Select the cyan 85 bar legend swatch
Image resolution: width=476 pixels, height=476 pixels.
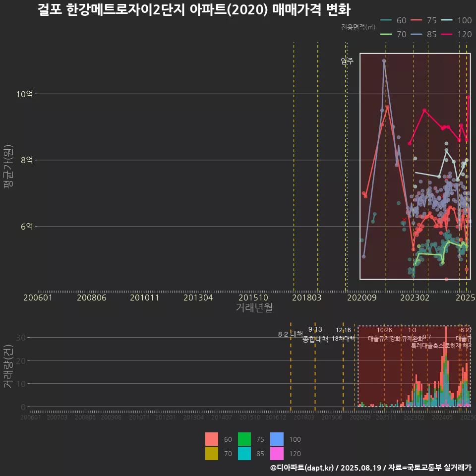pos(244,453)
